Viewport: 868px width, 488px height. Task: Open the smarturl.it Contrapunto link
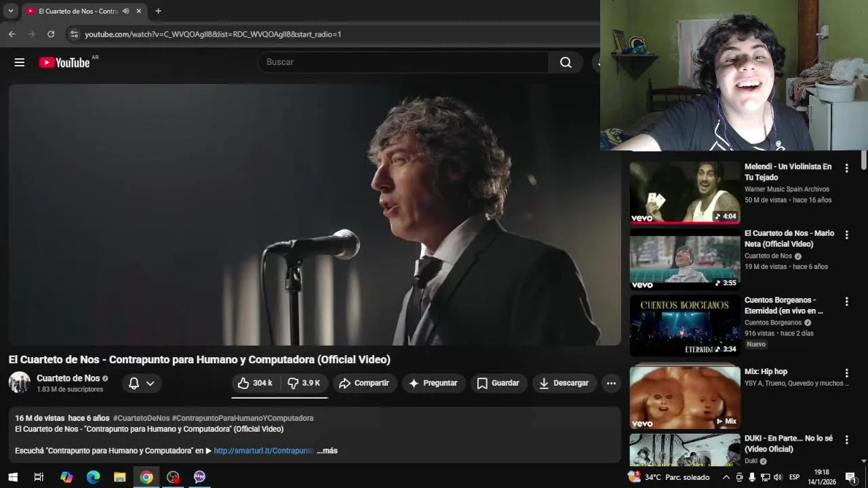coord(264,451)
